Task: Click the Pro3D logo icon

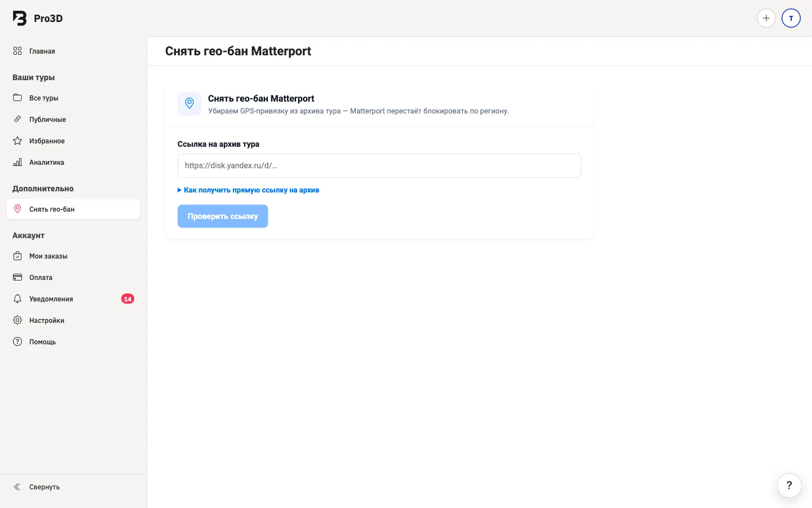Action: [x=19, y=18]
